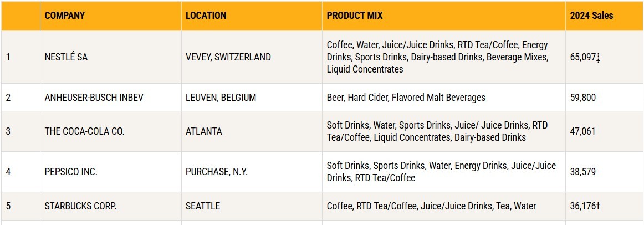The width and height of the screenshot is (644, 225).
Task: Click the 38,579 sales figure
Action: coord(583,172)
